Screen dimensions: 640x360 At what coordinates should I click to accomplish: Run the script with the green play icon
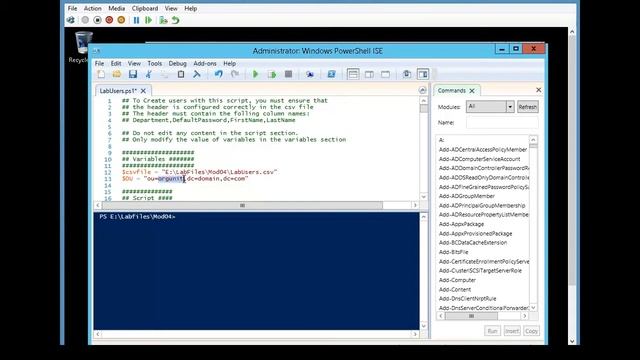[x=256, y=74]
